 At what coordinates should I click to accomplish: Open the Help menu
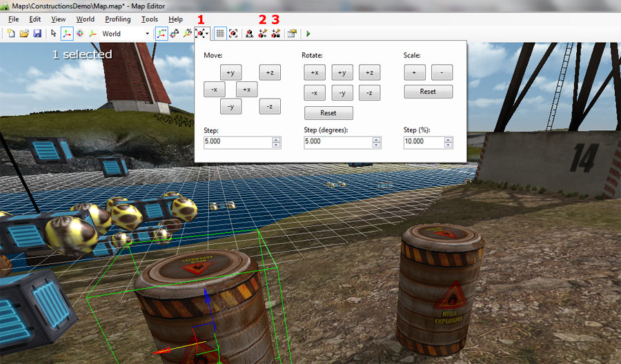point(175,19)
